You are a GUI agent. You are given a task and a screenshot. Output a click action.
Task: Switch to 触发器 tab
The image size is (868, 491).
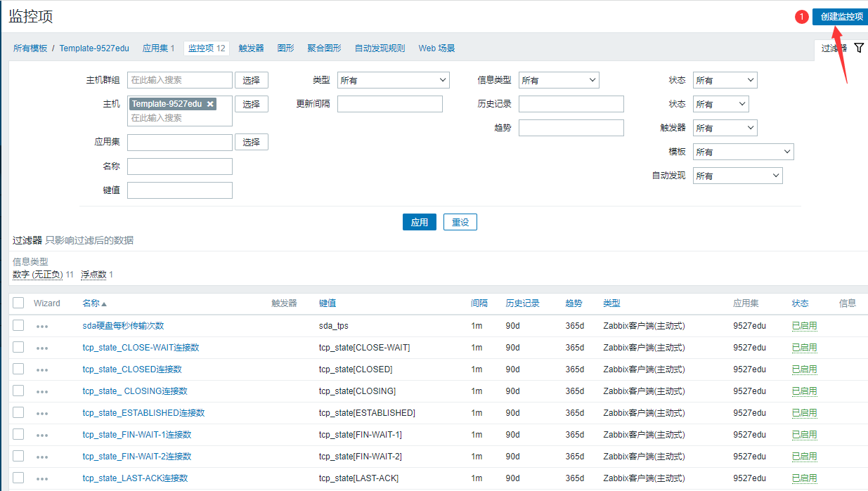tap(251, 48)
